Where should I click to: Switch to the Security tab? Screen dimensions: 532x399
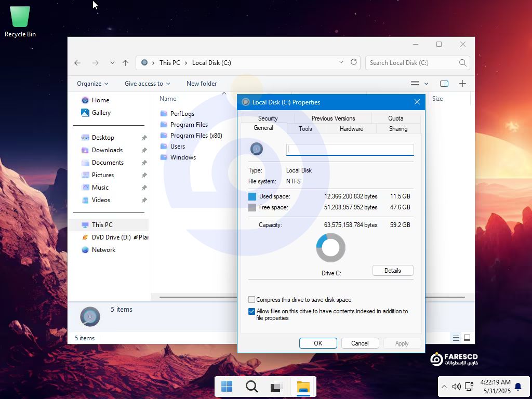[268, 118]
